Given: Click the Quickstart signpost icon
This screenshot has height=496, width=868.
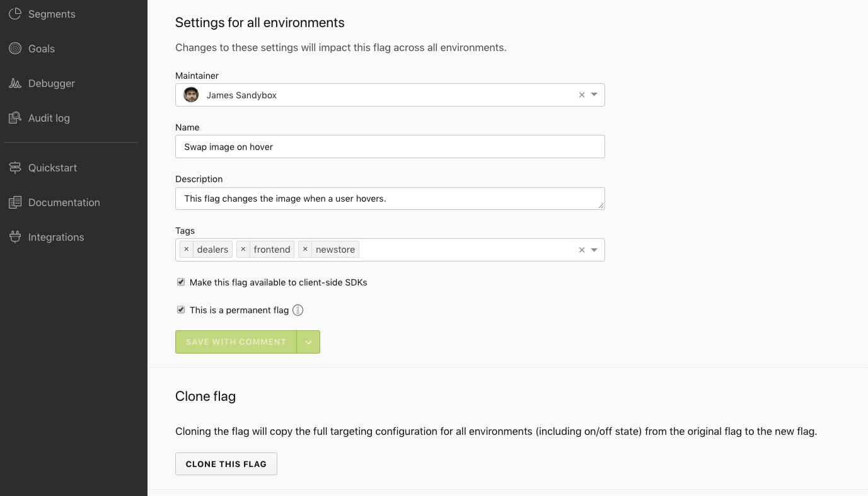Looking at the screenshot, I should pyautogui.click(x=15, y=168).
